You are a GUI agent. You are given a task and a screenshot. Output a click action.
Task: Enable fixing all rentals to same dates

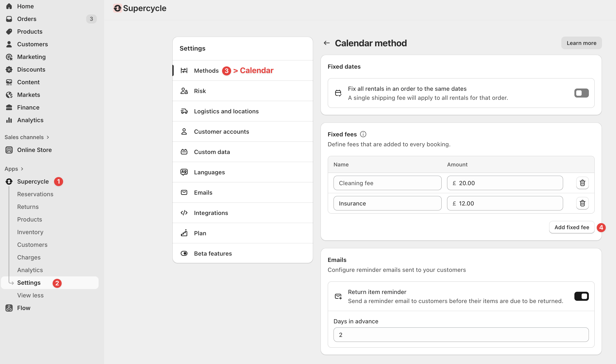pyautogui.click(x=581, y=93)
